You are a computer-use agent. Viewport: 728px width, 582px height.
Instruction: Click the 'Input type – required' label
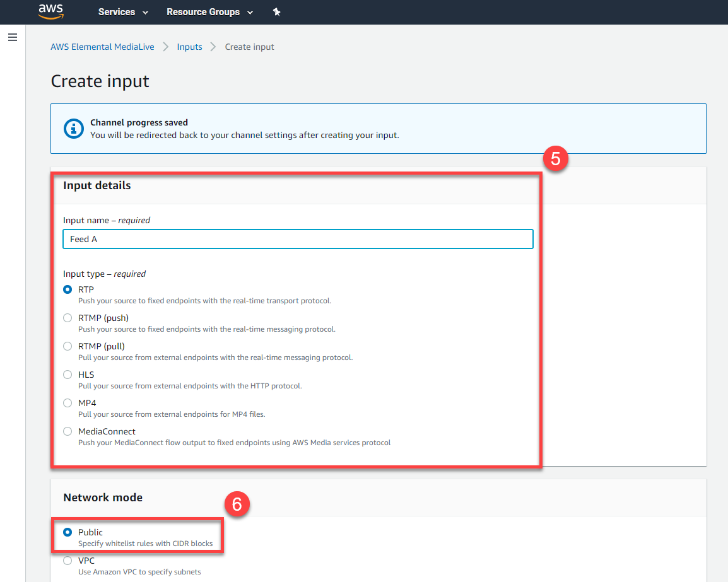[105, 274]
